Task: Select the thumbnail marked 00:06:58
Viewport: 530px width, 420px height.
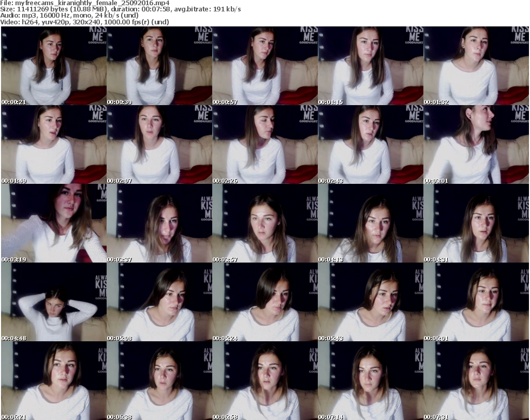Action: 265,381
